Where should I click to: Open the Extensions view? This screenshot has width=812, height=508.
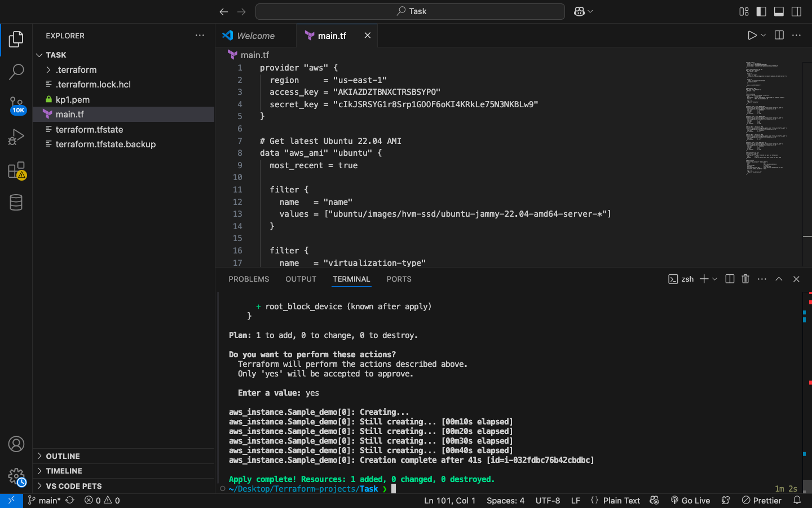[x=16, y=170]
